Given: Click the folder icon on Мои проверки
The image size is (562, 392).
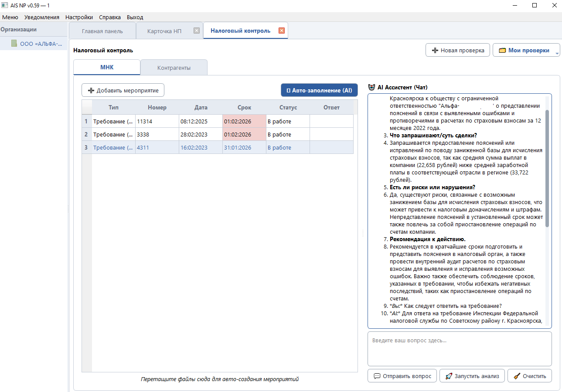Looking at the screenshot, I should pos(502,51).
